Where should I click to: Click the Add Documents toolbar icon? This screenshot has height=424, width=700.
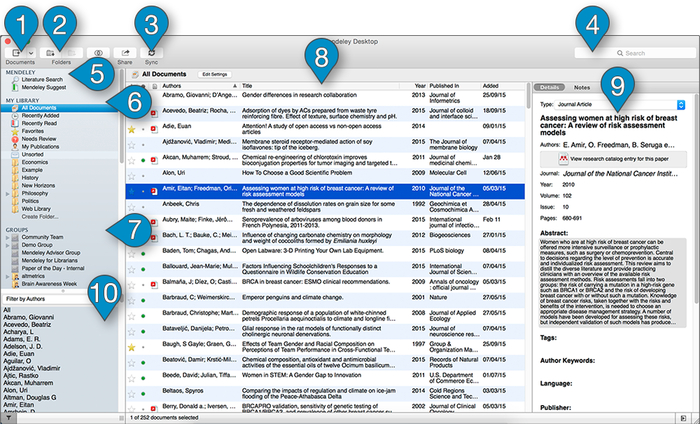pyautogui.click(x=17, y=50)
